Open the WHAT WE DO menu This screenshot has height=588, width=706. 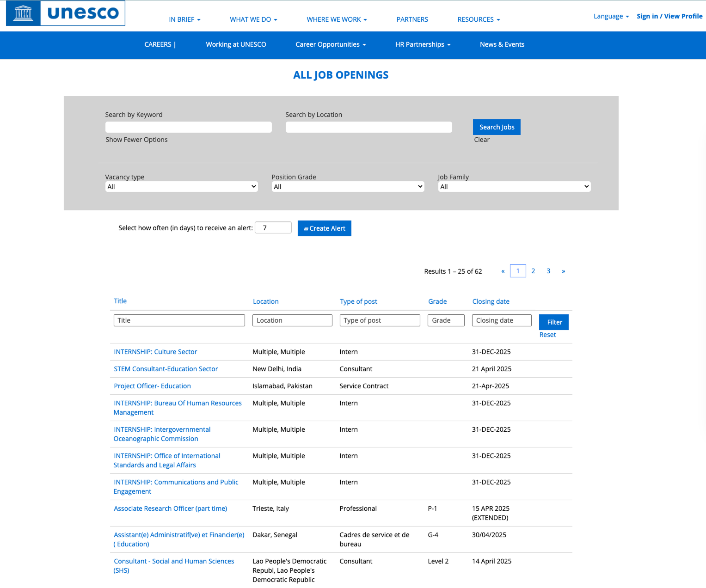point(253,19)
